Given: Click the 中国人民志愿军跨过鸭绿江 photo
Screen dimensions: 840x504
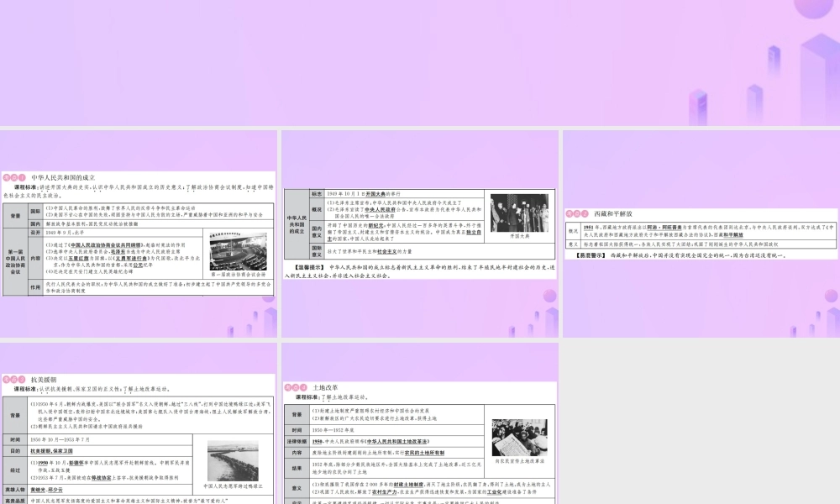Looking at the screenshot, I should tap(233, 460).
